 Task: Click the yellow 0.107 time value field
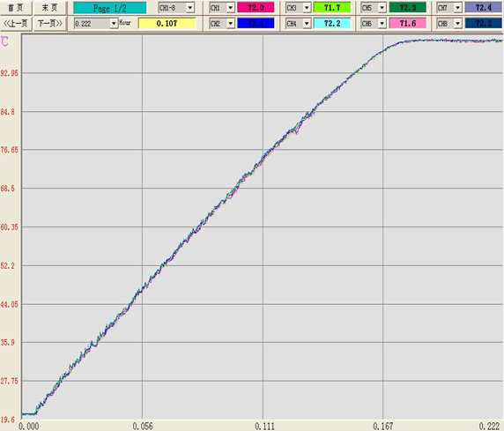pyautogui.click(x=167, y=23)
